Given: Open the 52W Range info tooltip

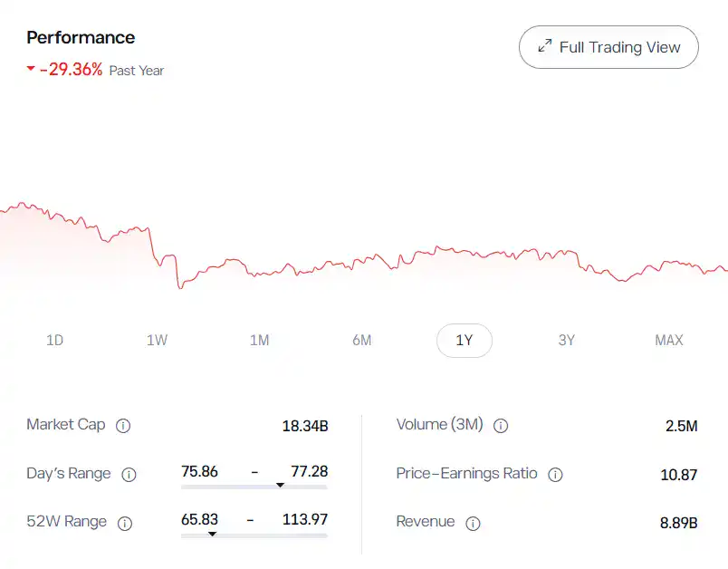Looking at the screenshot, I should (x=125, y=523).
